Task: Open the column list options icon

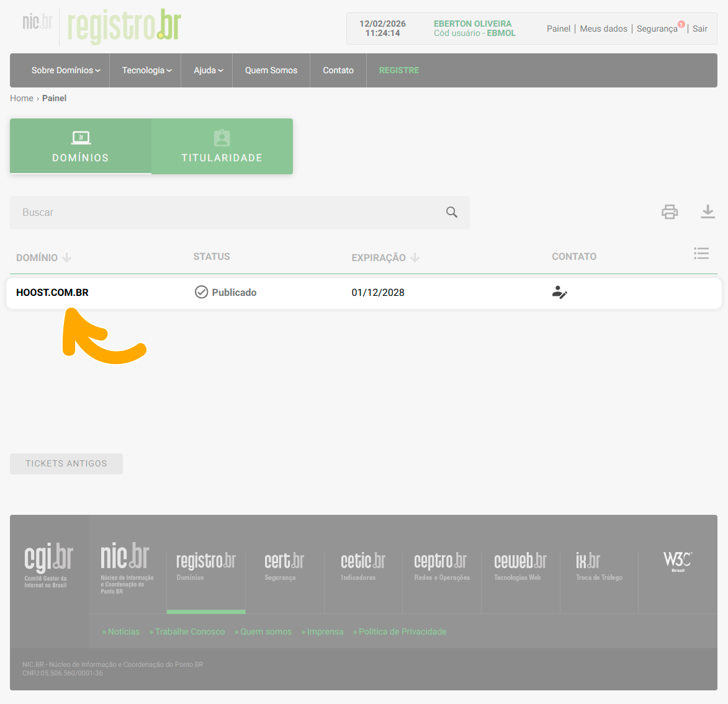Action: pos(701,254)
